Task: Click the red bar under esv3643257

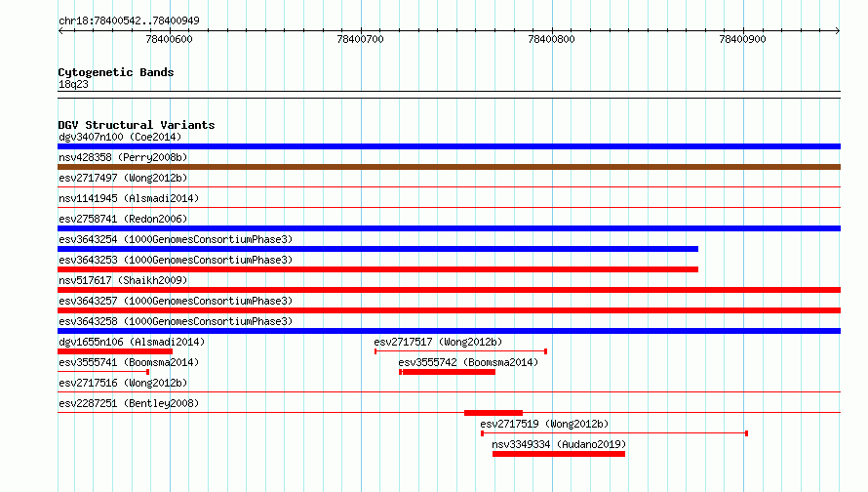Action: 449,310
